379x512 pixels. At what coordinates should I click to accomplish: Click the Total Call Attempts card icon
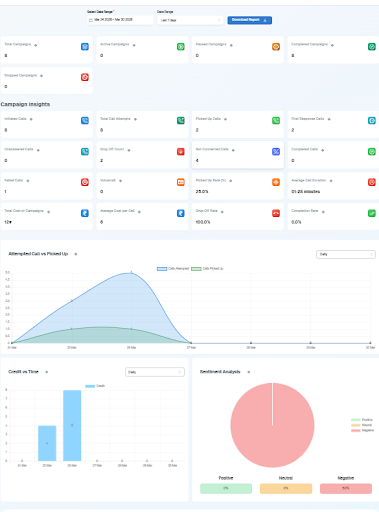click(181, 120)
